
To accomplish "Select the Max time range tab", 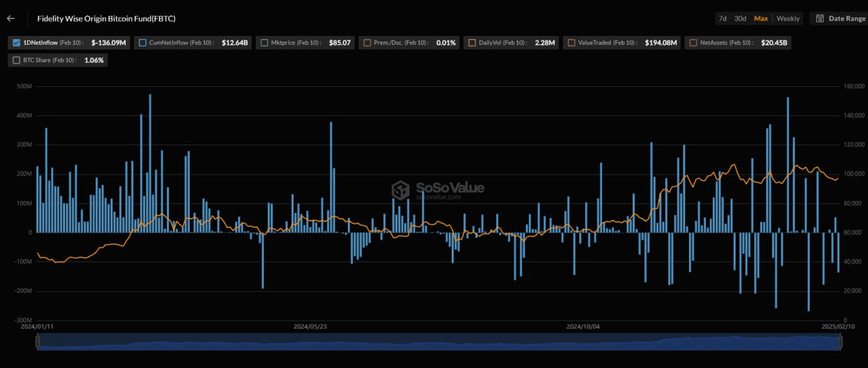I will [x=761, y=18].
